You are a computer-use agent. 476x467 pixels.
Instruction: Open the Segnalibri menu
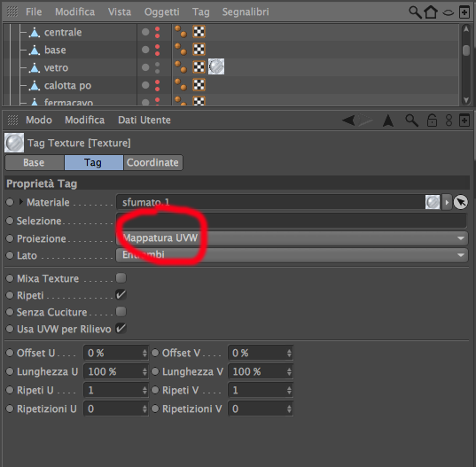[246, 12]
